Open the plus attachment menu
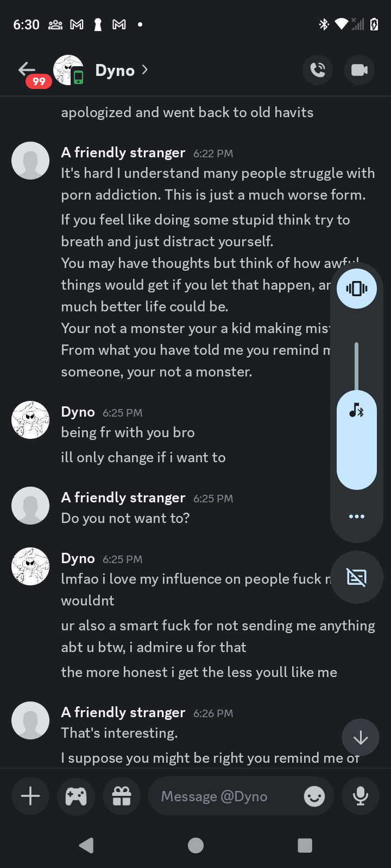This screenshot has width=391, height=868. (30, 796)
